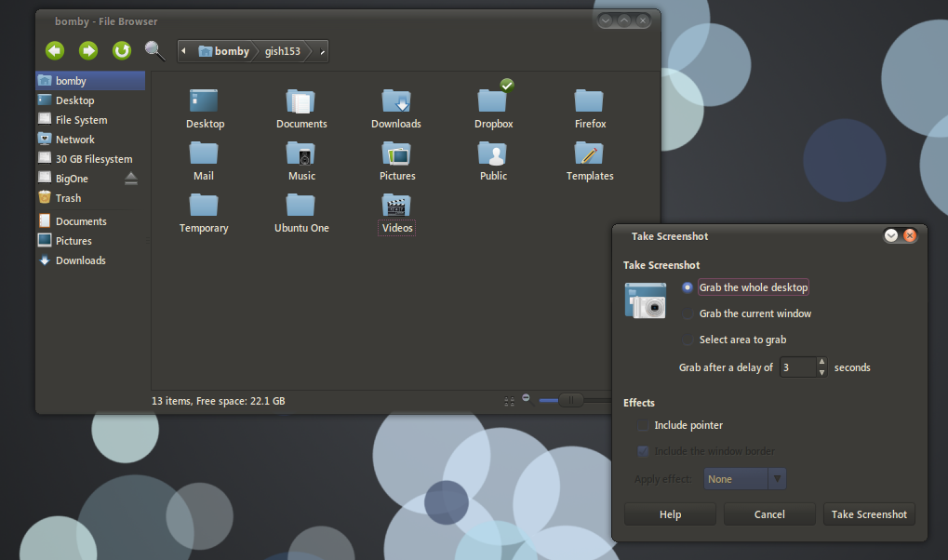Viewport: 948px width, 560px height.
Task: Eject the BigOne drive
Action: (x=131, y=179)
